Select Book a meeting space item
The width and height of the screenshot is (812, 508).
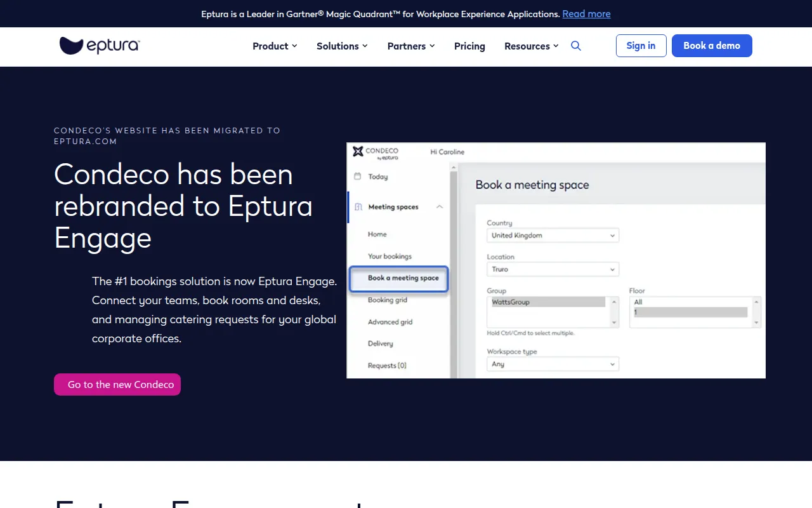point(399,278)
